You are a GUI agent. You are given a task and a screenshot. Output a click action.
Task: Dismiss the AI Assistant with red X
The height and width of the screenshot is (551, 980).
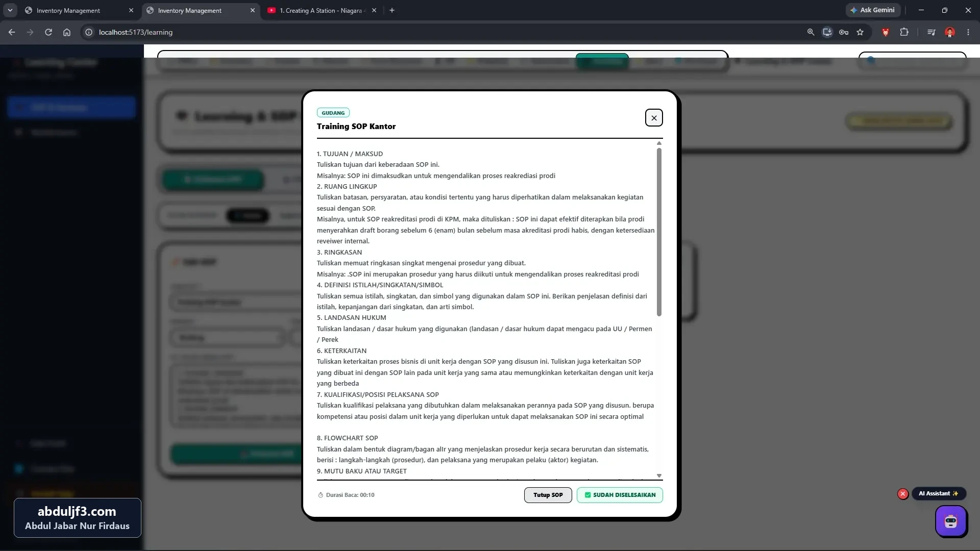click(x=902, y=494)
